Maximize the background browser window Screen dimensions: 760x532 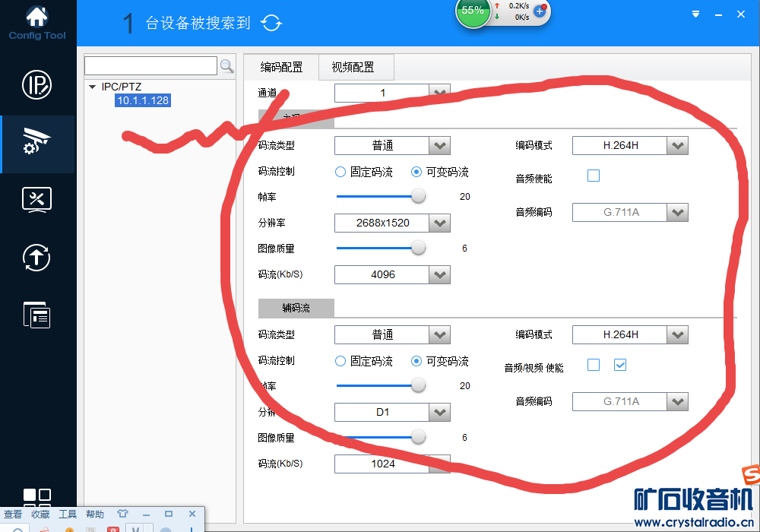[x=169, y=514]
